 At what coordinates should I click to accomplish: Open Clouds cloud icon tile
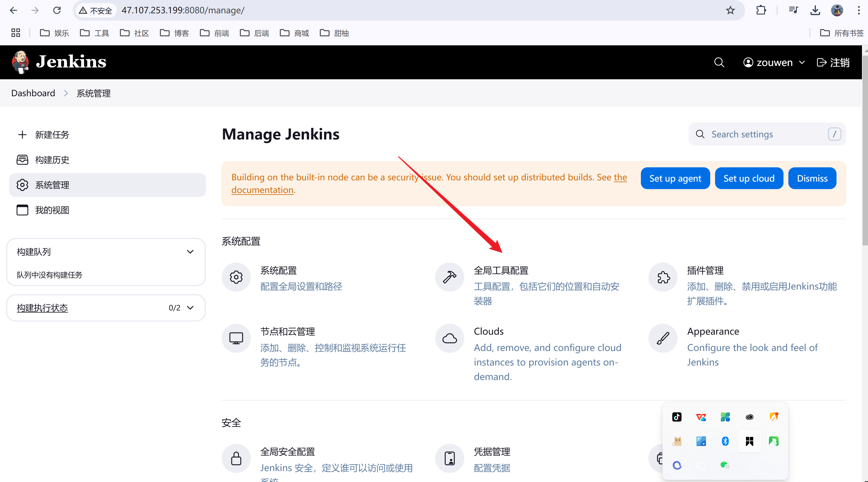(449, 338)
